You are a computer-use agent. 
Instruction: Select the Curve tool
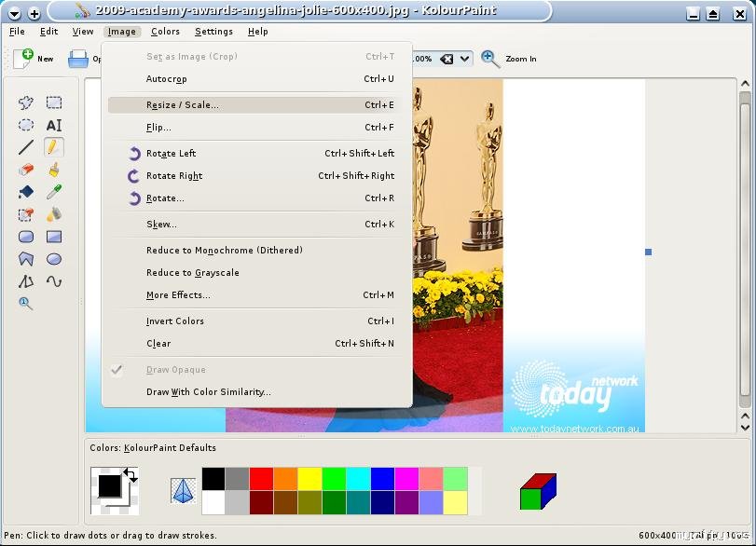pos(54,281)
